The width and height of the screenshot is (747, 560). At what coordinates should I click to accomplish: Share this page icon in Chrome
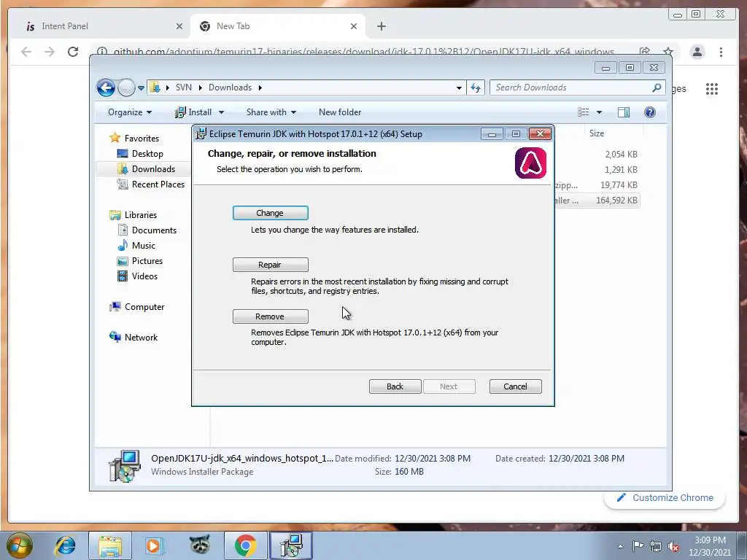[645, 52]
